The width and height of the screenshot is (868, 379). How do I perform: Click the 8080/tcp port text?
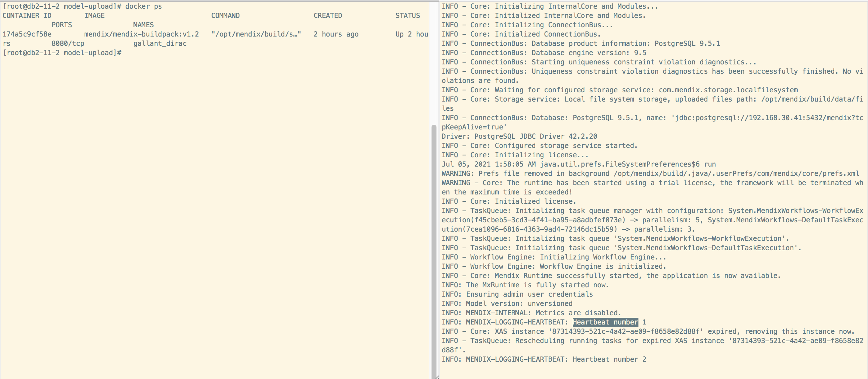(68, 43)
